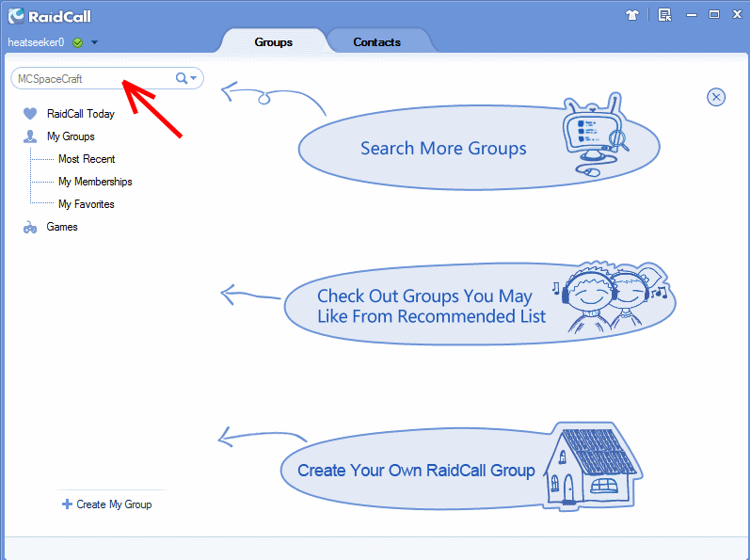Image resolution: width=750 pixels, height=560 pixels.
Task: Open Most Recent groups
Action: point(87,159)
